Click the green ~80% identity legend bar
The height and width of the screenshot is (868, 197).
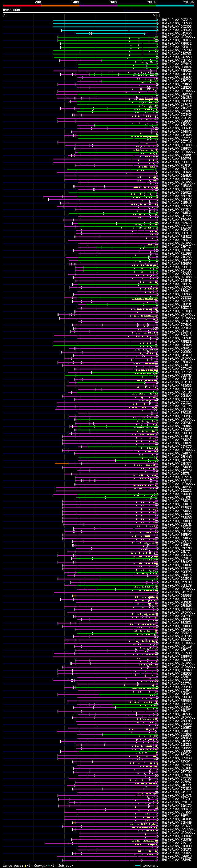(x=137, y=6)
